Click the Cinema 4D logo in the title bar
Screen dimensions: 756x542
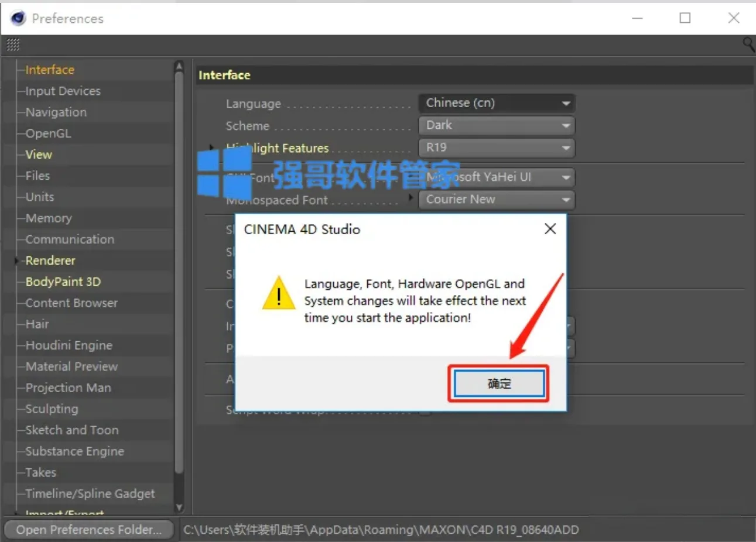pos(18,18)
